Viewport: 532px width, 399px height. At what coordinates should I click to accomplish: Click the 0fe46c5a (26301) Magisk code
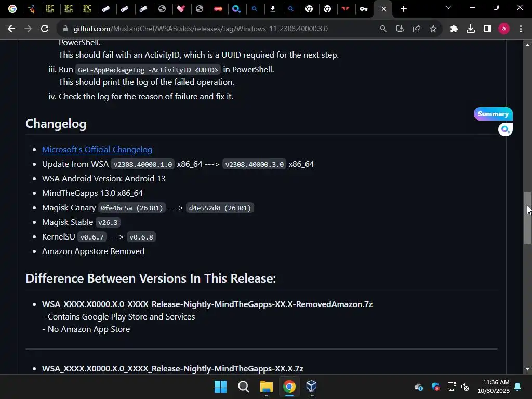tap(131, 208)
